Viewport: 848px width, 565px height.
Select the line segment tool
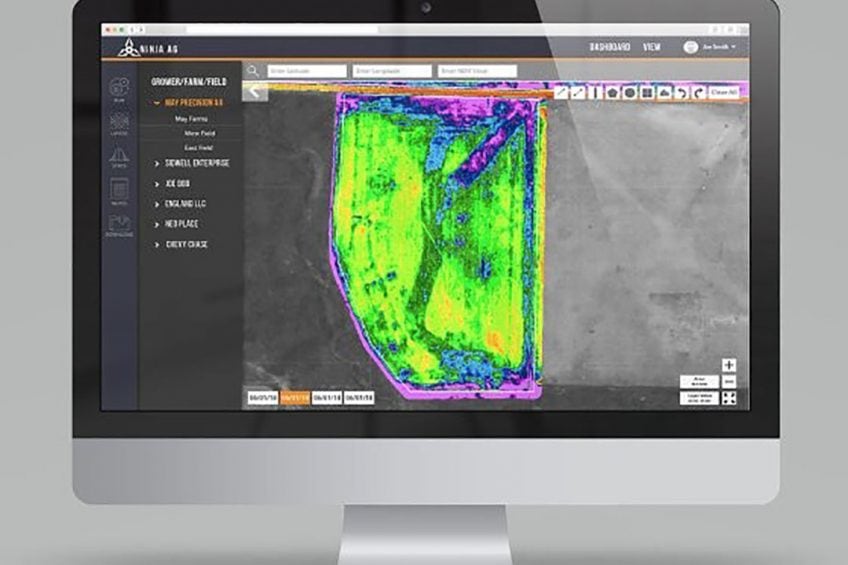(578, 93)
